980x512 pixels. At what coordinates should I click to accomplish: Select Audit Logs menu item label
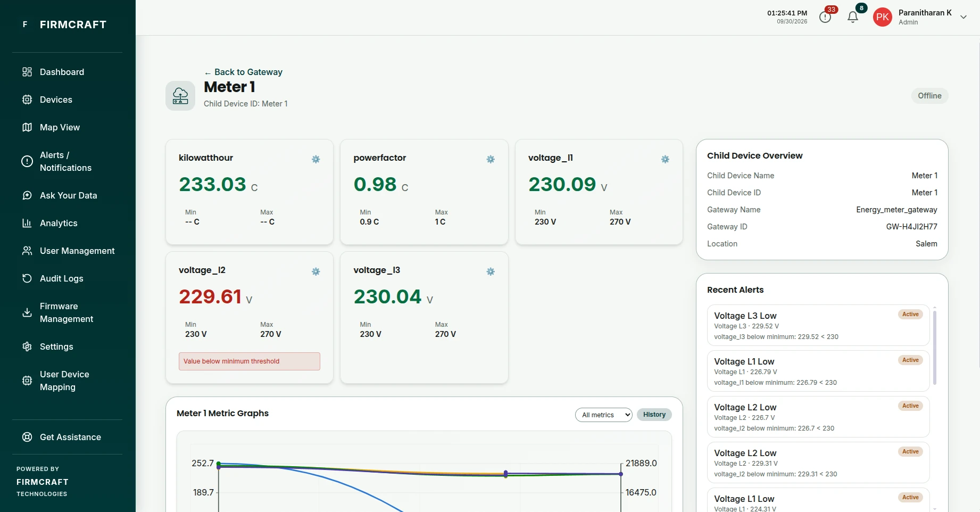click(x=62, y=278)
